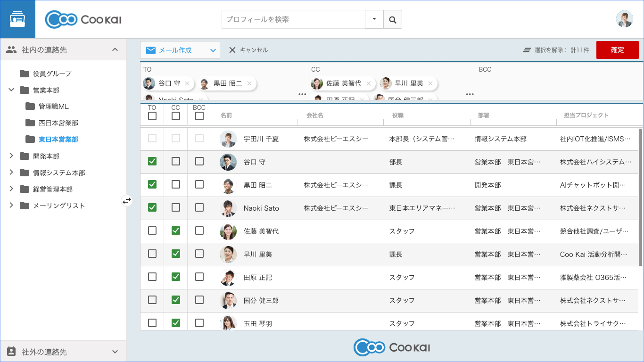Check BCC checkbox for 佐藤 美智代
Image resolution: width=644 pixels, height=362 pixels.
(199, 230)
